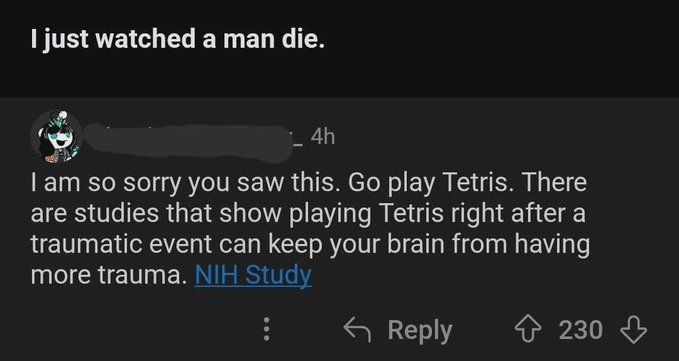Open the commenter's avatar picture

(x=56, y=137)
